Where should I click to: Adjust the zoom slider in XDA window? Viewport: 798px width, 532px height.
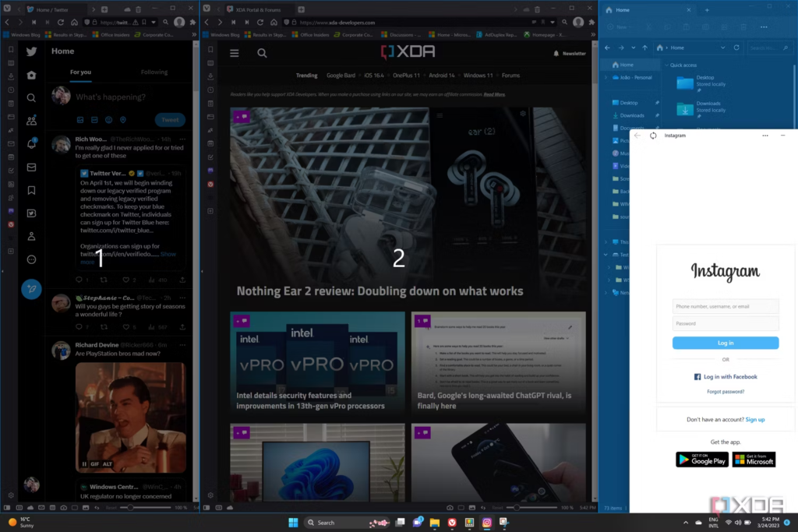click(517, 507)
